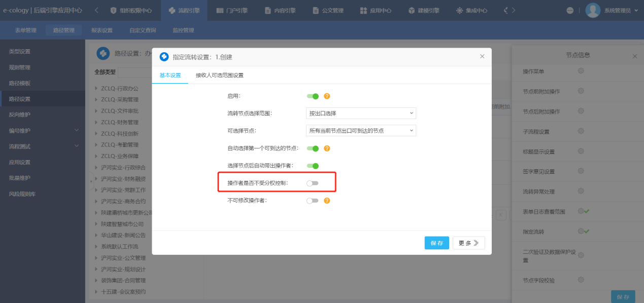This screenshot has height=303, width=644.
Task: Open the settings gear for 子流程设置
Action: (581, 131)
